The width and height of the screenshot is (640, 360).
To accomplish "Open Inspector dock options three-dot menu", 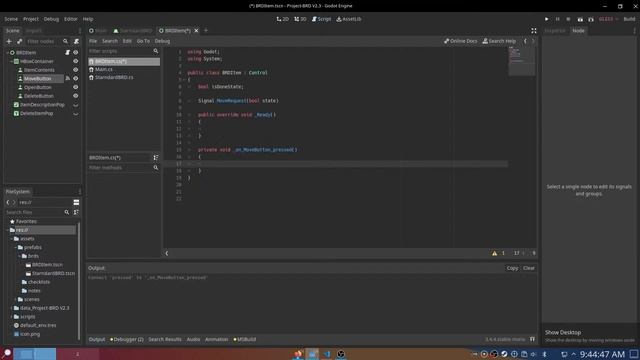I will click(634, 31).
